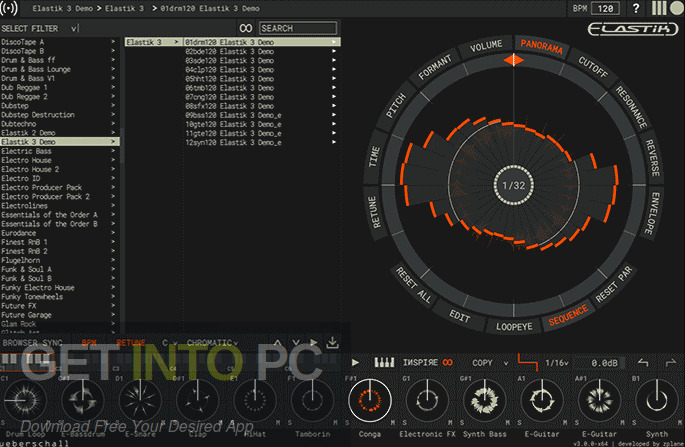Expand the Funk & Soul A arrow

click(x=113, y=269)
